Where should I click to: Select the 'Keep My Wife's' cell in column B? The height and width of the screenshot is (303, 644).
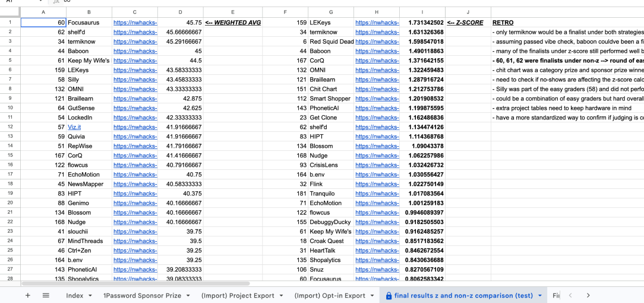[89, 61]
